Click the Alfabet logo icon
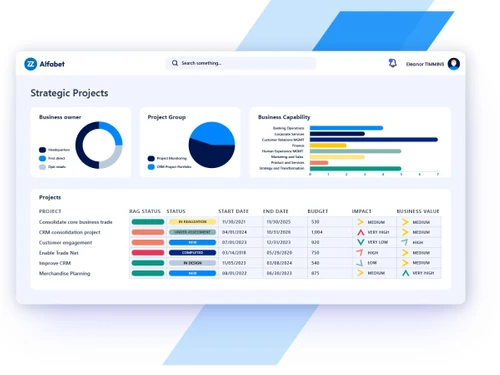500x375 pixels. (31, 64)
